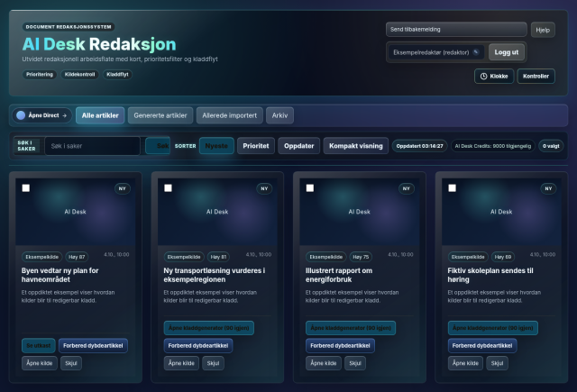The width and height of the screenshot is (577, 392).
Task: Click the edit icon beside Eksempelredaktør
Action: coord(476,52)
